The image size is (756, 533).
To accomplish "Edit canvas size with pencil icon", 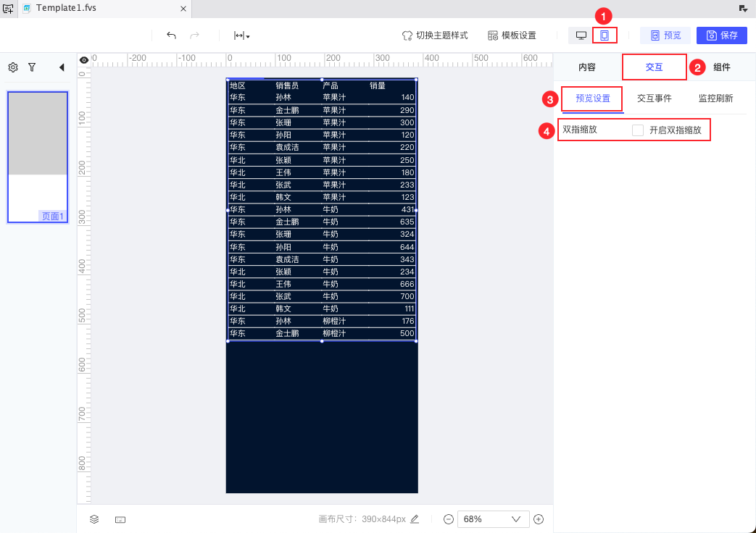I will tap(415, 519).
